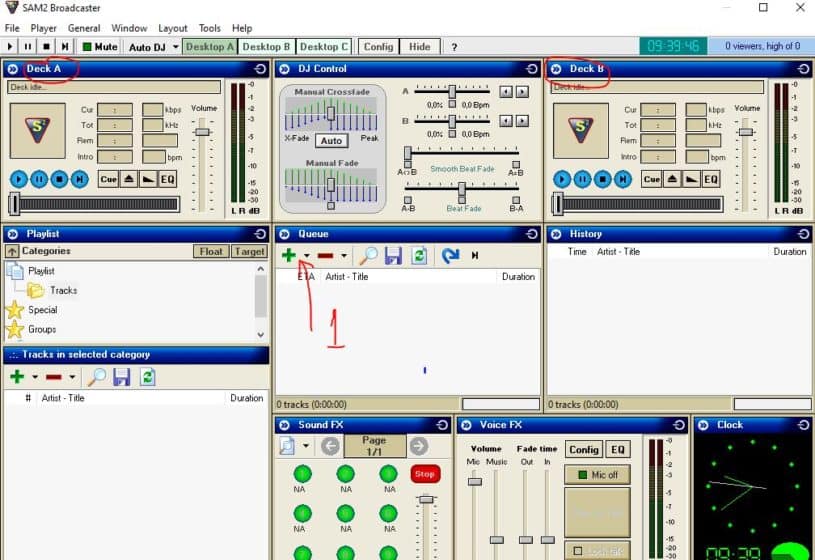The width and height of the screenshot is (815, 560).
Task: Toggle Auto crossfade in DJ Control
Action: [x=330, y=141]
